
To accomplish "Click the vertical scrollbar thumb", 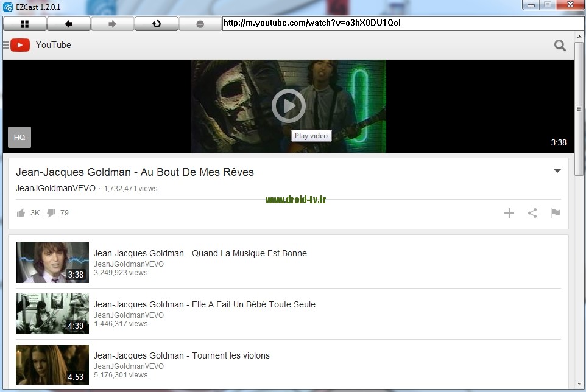I will pos(579,108).
